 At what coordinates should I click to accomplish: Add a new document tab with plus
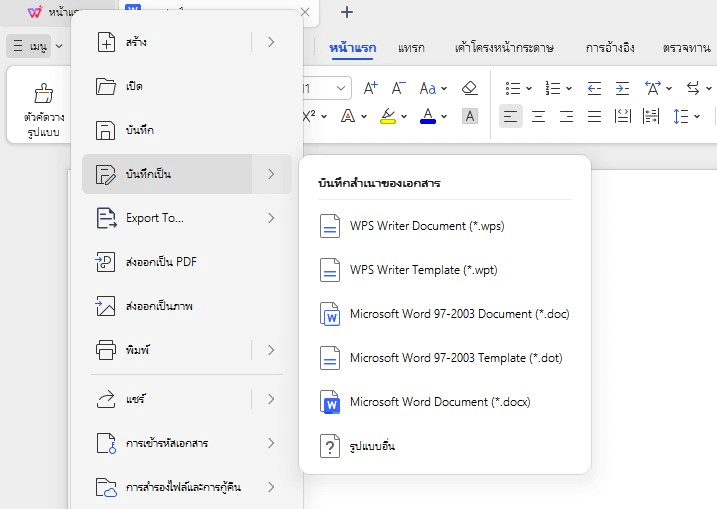347,12
